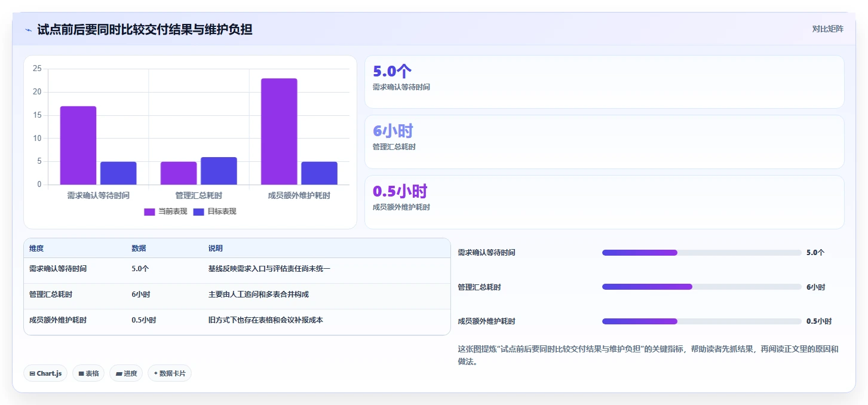Click the 目标表现 bar for 管理汇总耗时
The height and width of the screenshot is (405, 868).
point(219,171)
